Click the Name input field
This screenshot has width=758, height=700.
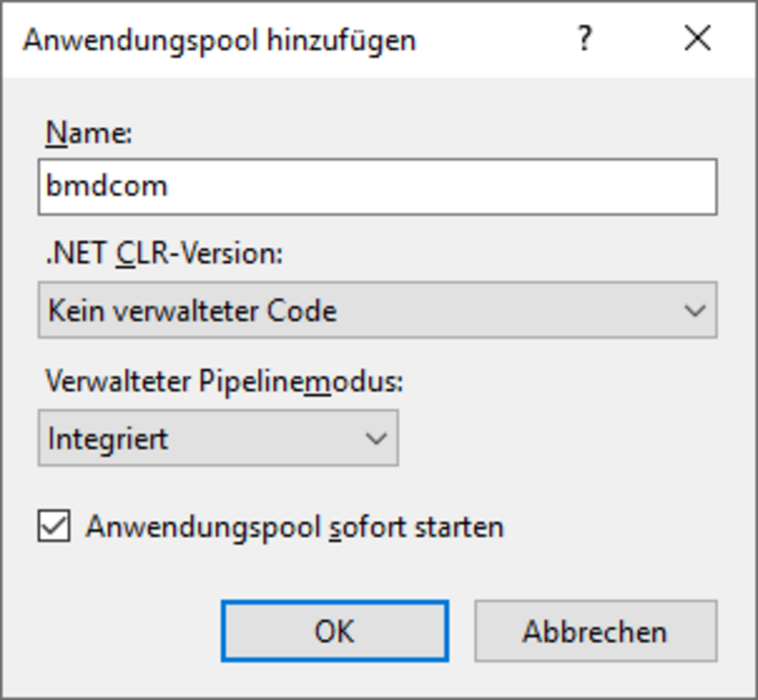point(377,187)
